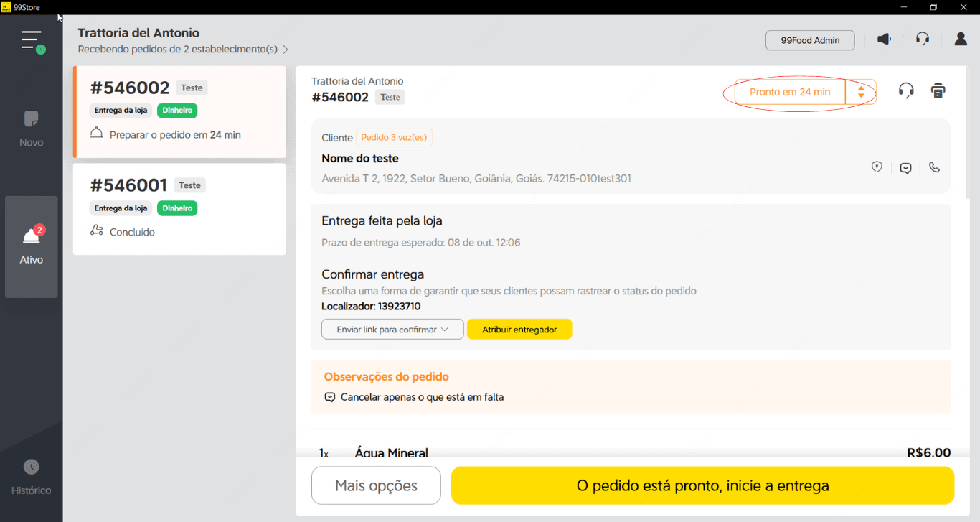Open chat message with customer

point(905,168)
